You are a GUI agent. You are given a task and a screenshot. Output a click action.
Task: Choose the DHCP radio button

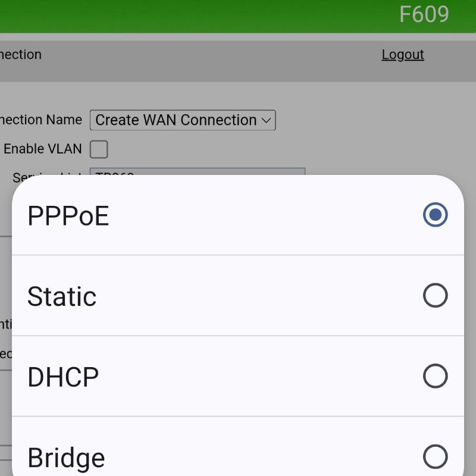click(x=435, y=376)
